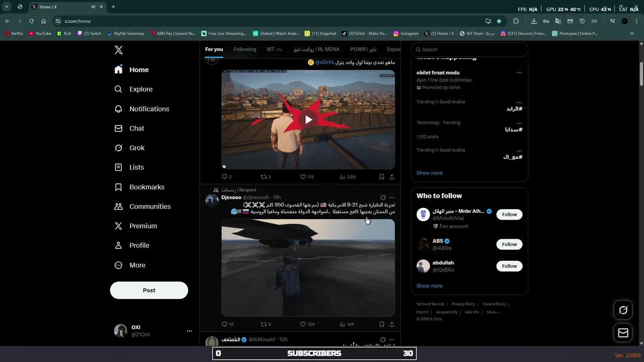This screenshot has width=644, height=362.
Task: Bookmark the Djexooo B-21 post
Action: pyautogui.click(x=382, y=324)
